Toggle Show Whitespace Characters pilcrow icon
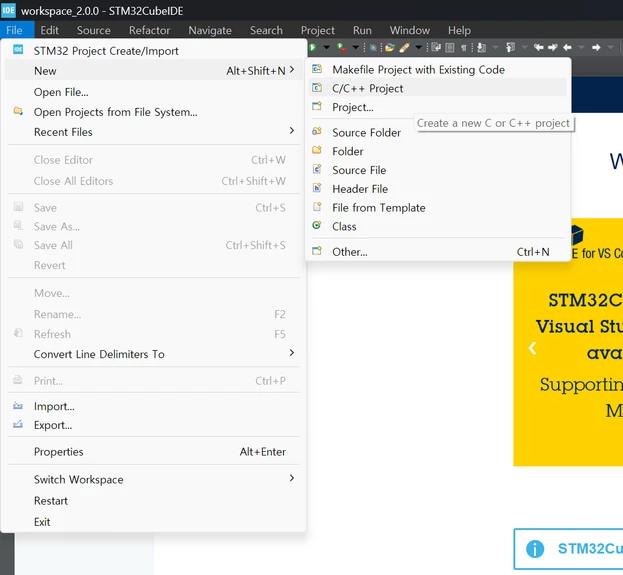 tap(463, 48)
